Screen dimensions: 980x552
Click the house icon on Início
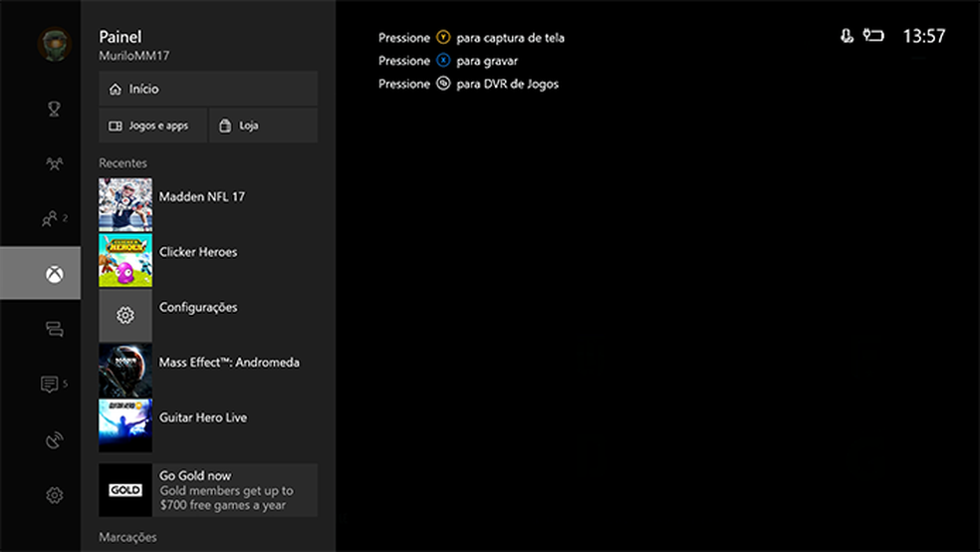(x=115, y=89)
